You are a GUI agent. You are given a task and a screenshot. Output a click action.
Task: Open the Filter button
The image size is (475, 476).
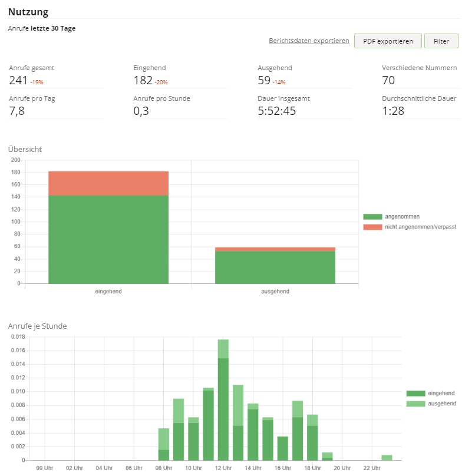(441, 41)
